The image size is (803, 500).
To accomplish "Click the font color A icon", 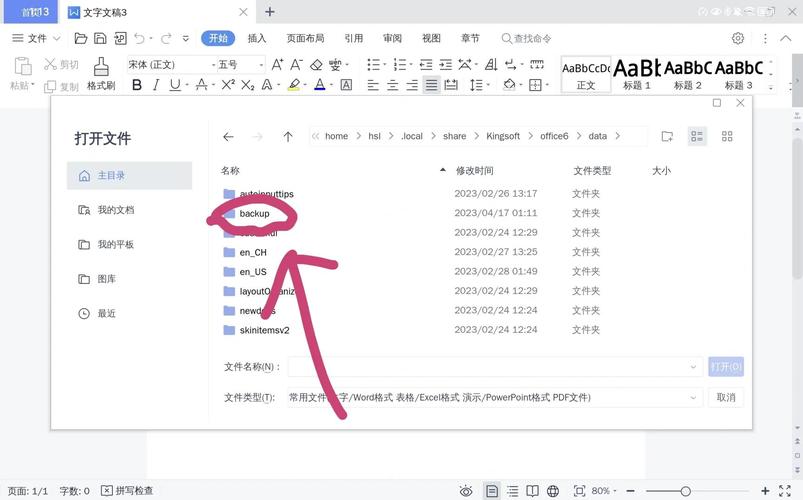I will [x=320, y=85].
